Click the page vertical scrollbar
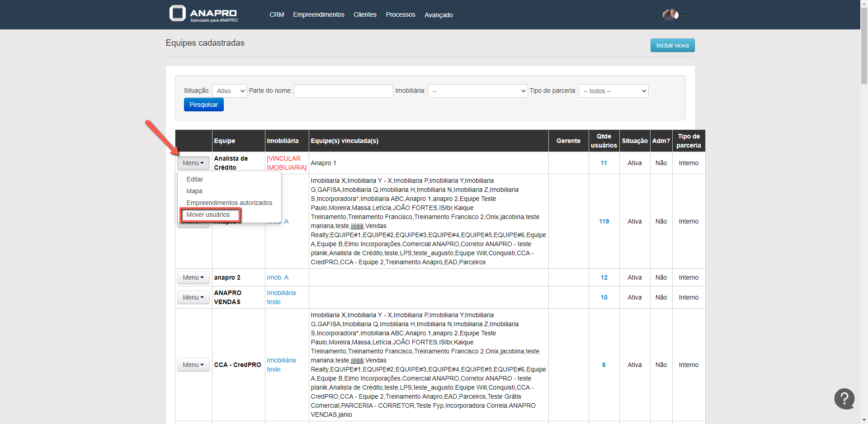This screenshot has height=424, width=868. (x=864, y=45)
